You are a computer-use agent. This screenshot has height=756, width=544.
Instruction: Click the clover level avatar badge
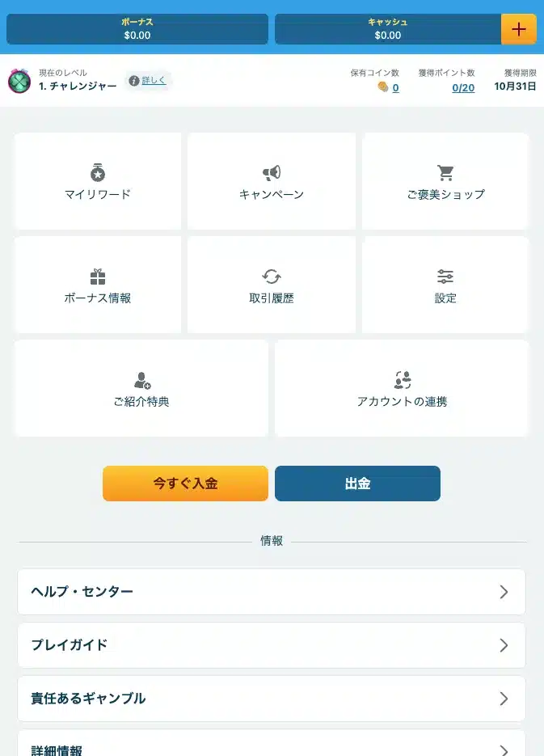tap(19, 81)
